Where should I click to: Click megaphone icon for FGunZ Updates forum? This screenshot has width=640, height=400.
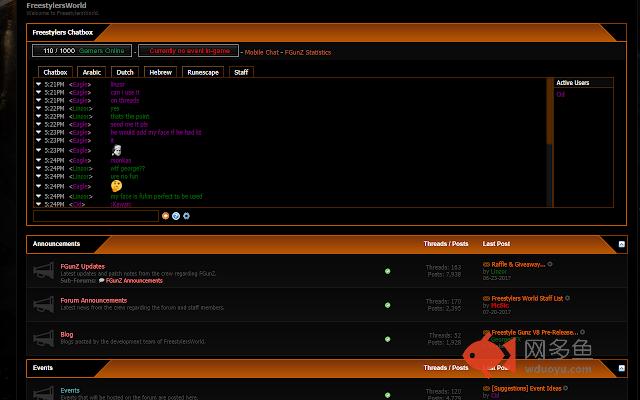(44, 271)
